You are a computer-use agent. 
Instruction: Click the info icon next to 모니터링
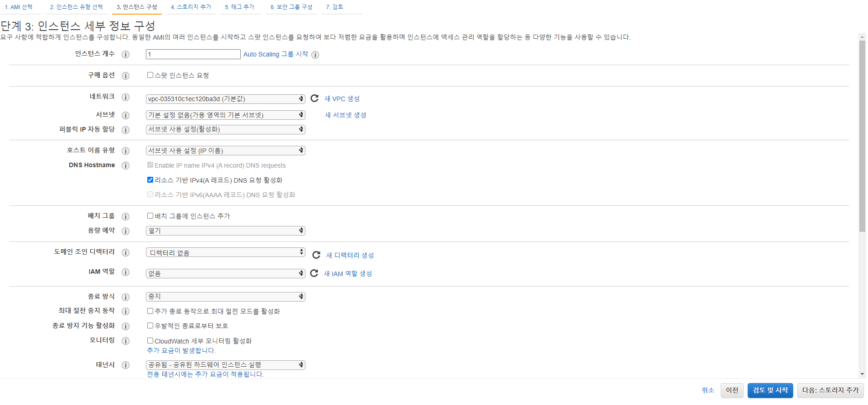[126, 341]
